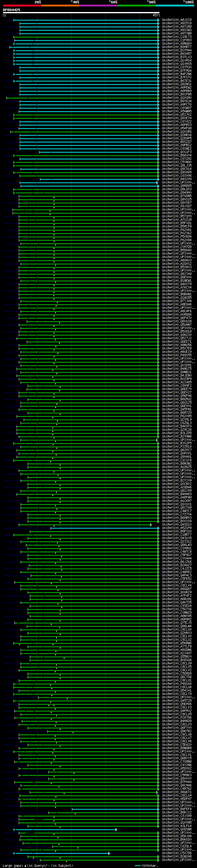Open hit UniRef100_C1MLT3
197x868 pixels.
tap(177, 37)
